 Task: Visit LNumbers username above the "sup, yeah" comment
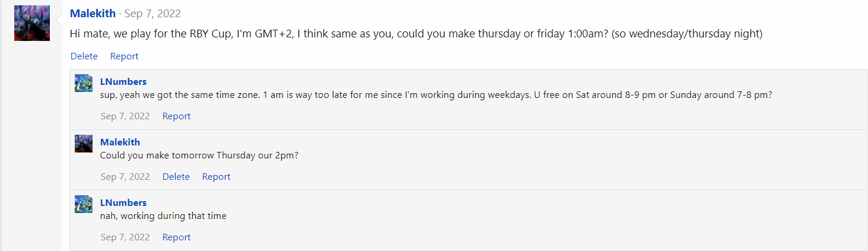coord(123,81)
